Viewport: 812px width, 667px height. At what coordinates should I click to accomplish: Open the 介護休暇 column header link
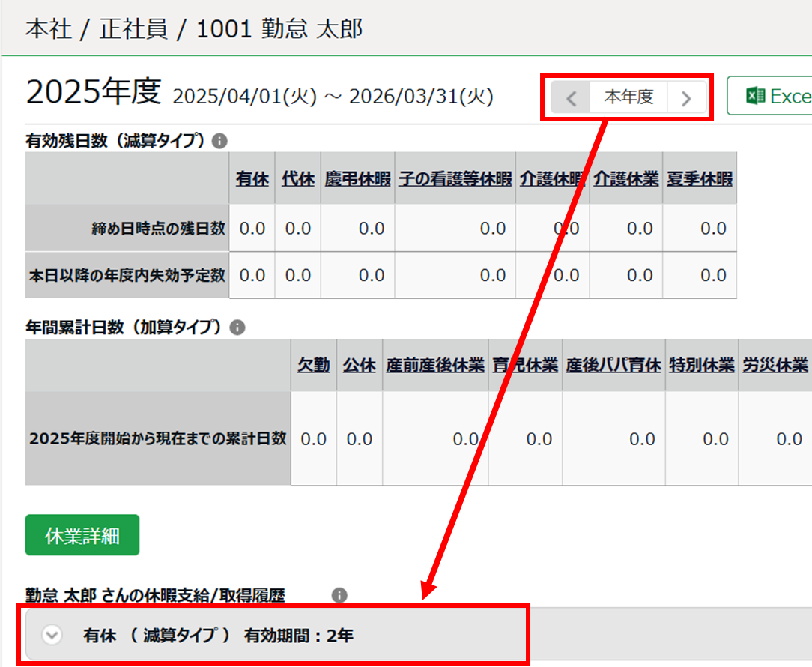(x=552, y=179)
